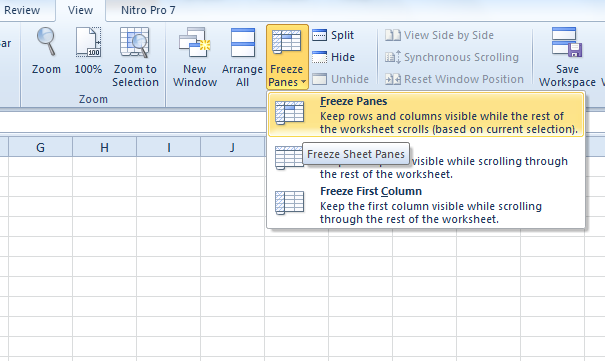Screen dimensions: 605x361
Task: Click the Freeze First Column icon
Action: [x=289, y=202]
